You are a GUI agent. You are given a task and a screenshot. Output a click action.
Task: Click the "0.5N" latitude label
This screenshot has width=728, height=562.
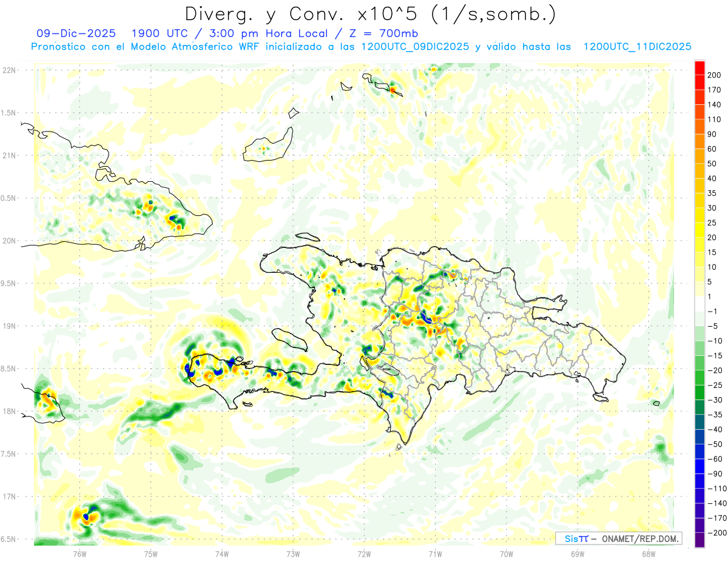[9, 198]
